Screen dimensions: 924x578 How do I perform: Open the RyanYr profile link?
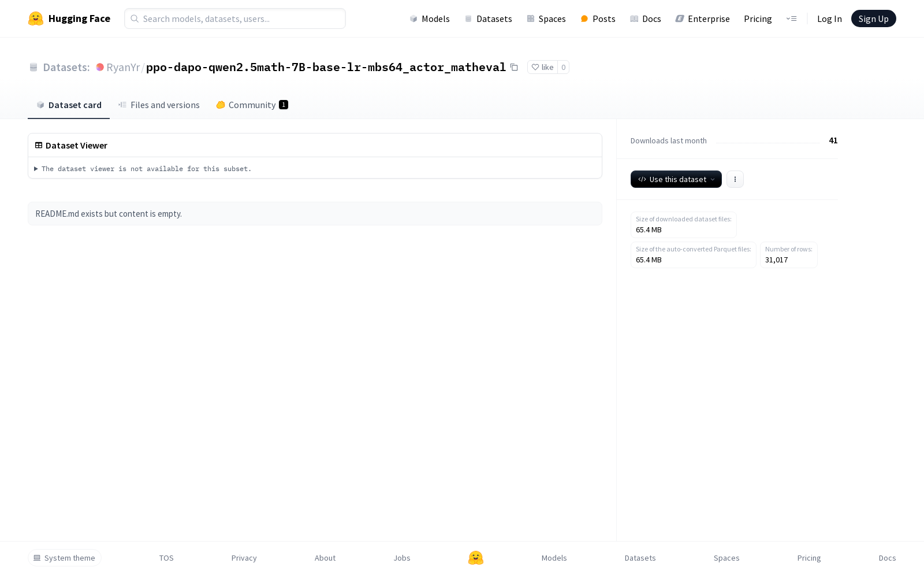123,67
